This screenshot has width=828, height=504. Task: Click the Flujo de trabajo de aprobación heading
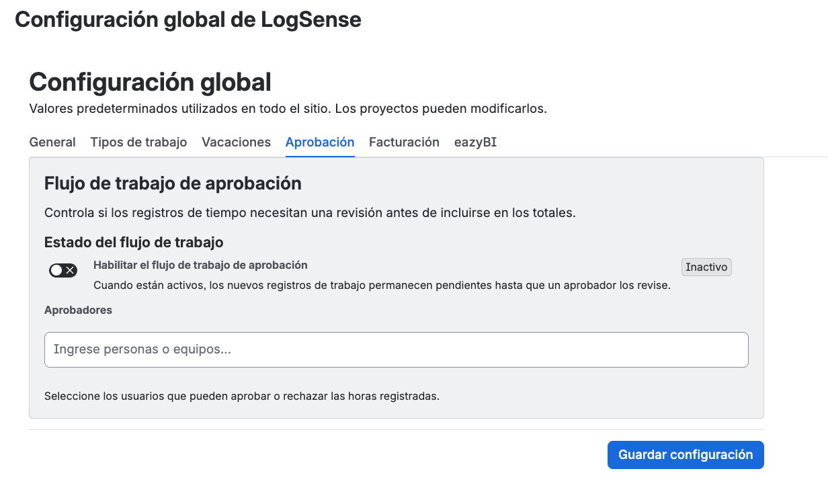pyautogui.click(x=173, y=183)
